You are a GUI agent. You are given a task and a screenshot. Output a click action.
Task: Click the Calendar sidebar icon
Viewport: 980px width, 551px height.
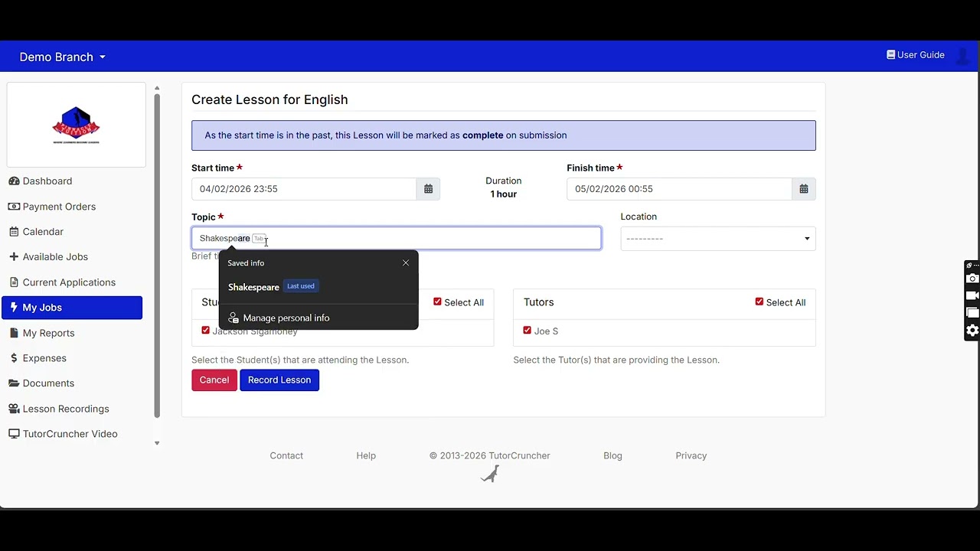[x=14, y=232]
